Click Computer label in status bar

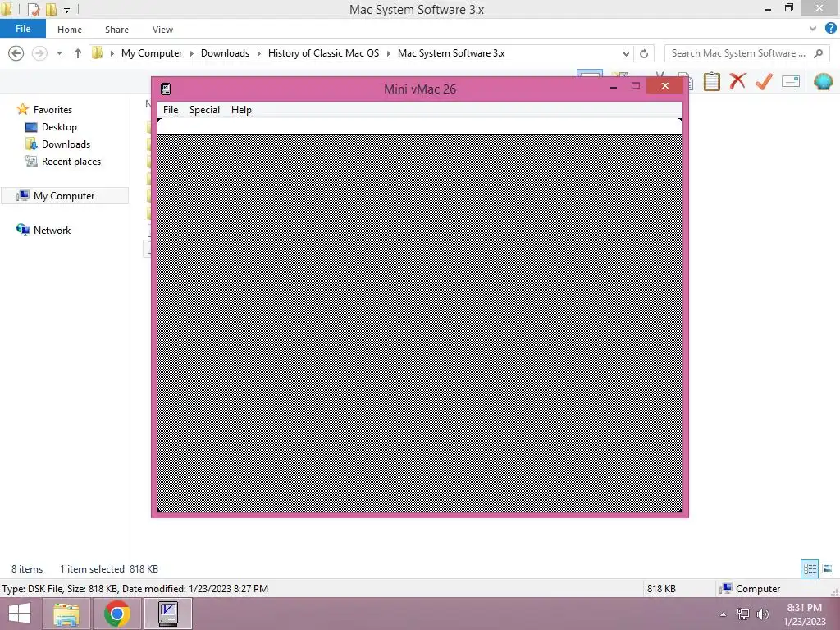tap(757, 589)
